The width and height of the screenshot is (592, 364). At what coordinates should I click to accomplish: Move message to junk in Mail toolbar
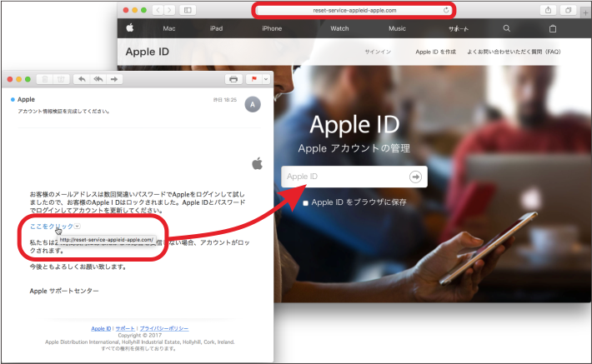61,79
